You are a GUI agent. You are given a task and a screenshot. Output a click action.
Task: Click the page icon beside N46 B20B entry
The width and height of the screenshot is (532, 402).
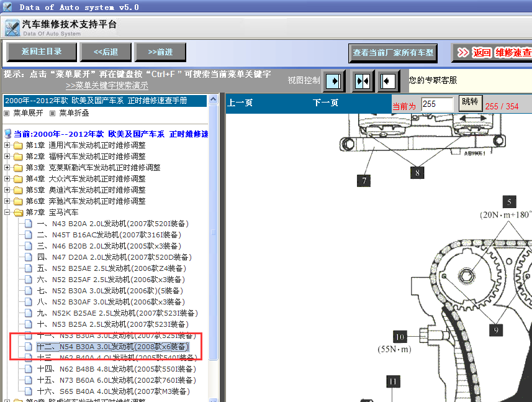tap(29, 246)
